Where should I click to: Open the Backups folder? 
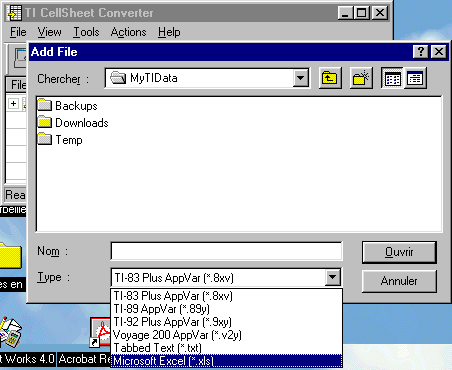[68, 106]
